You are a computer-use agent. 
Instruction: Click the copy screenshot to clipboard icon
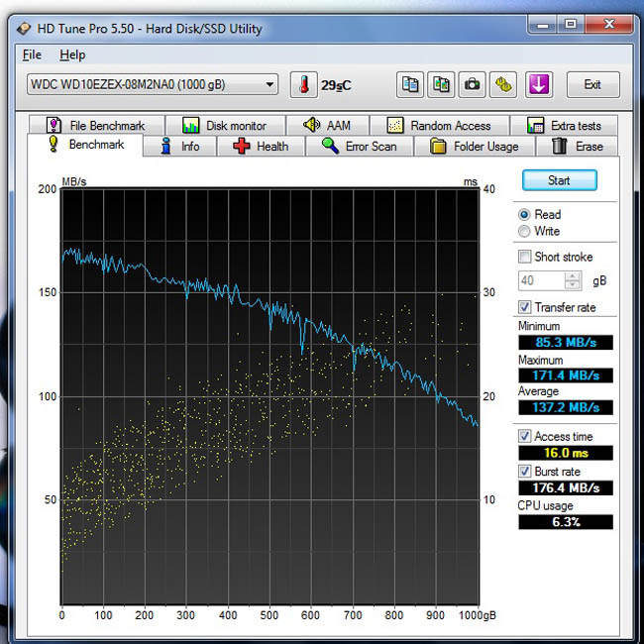[x=441, y=84]
